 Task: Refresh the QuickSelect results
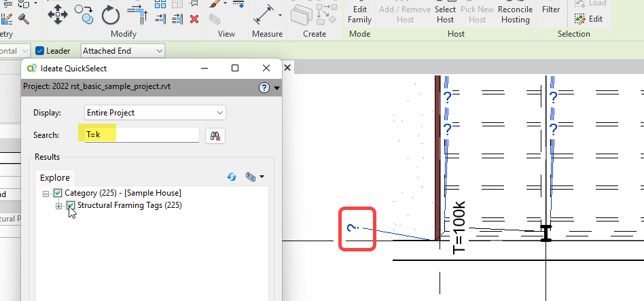pyautogui.click(x=232, y=177)
